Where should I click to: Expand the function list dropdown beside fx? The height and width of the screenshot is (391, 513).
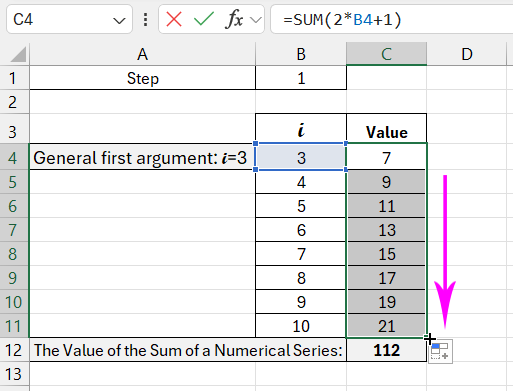(x=256, y=20)
